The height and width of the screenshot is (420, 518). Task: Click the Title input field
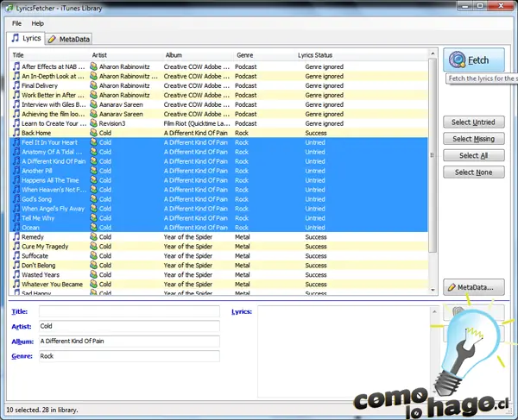tap(129, 311)
